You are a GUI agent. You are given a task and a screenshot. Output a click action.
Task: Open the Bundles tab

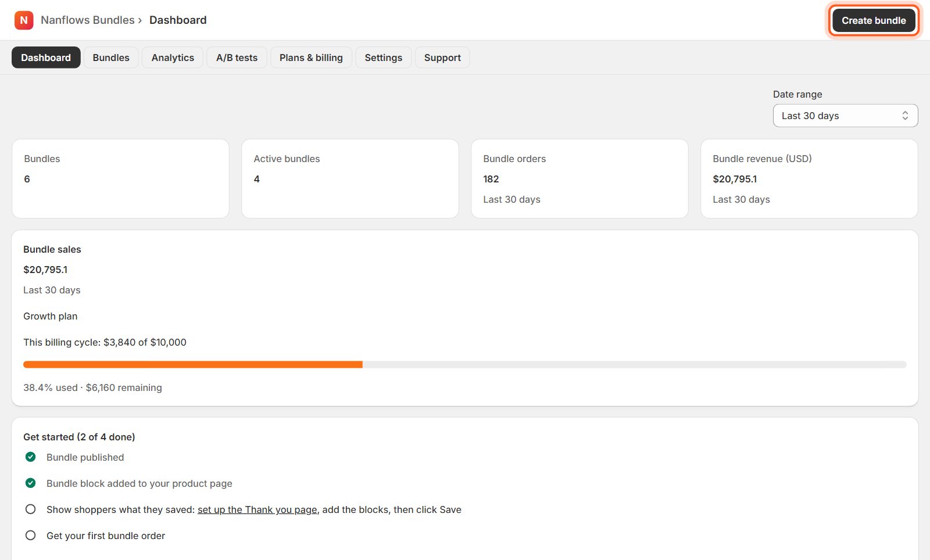[111, 58]
